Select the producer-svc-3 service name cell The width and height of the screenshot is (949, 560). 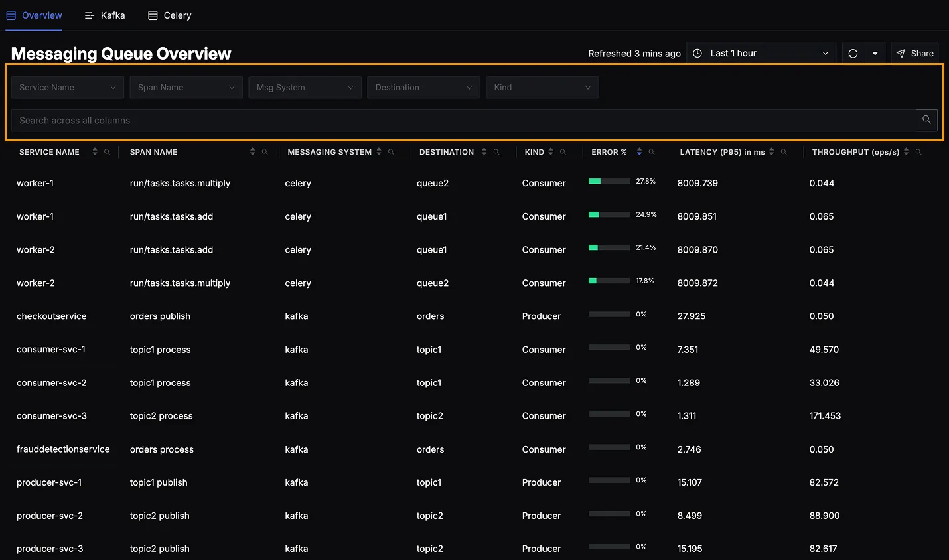tap(50, 548)
